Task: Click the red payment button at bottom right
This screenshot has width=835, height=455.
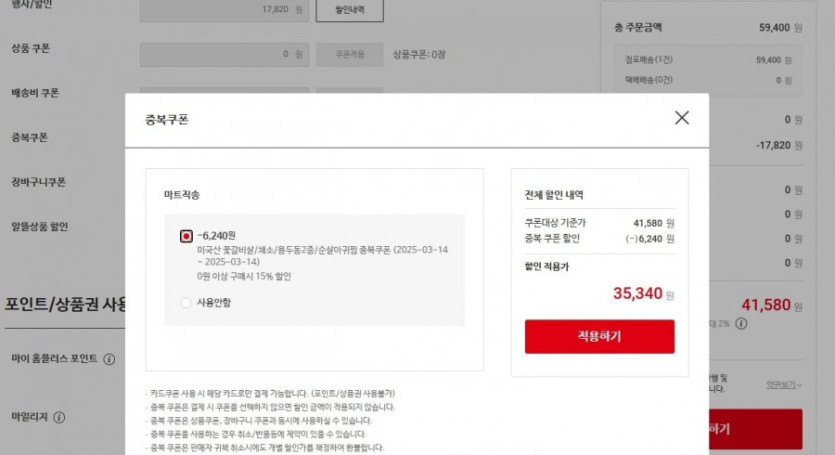Action: tap(756, 429)
